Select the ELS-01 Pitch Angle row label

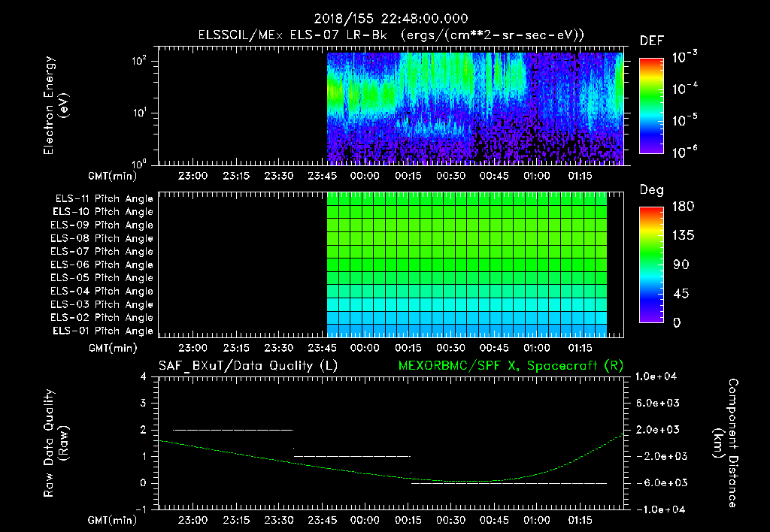[103, 331]
